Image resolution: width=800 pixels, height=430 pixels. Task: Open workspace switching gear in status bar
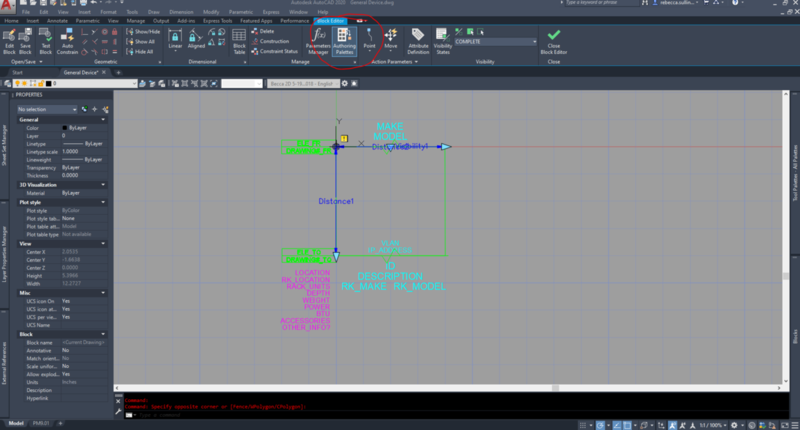735,425
